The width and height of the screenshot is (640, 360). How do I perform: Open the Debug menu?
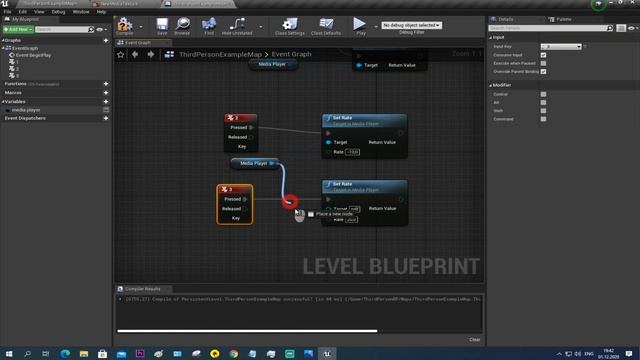tap(58, 12)
